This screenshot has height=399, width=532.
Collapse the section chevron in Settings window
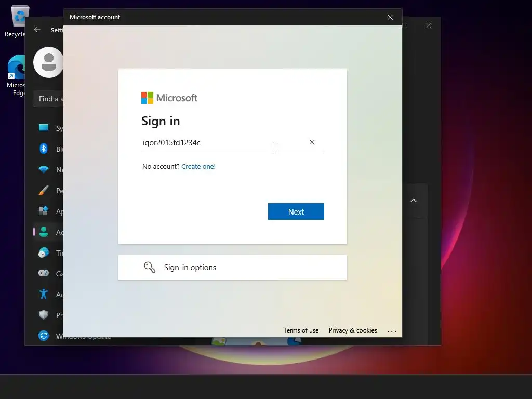coord(414,201)
